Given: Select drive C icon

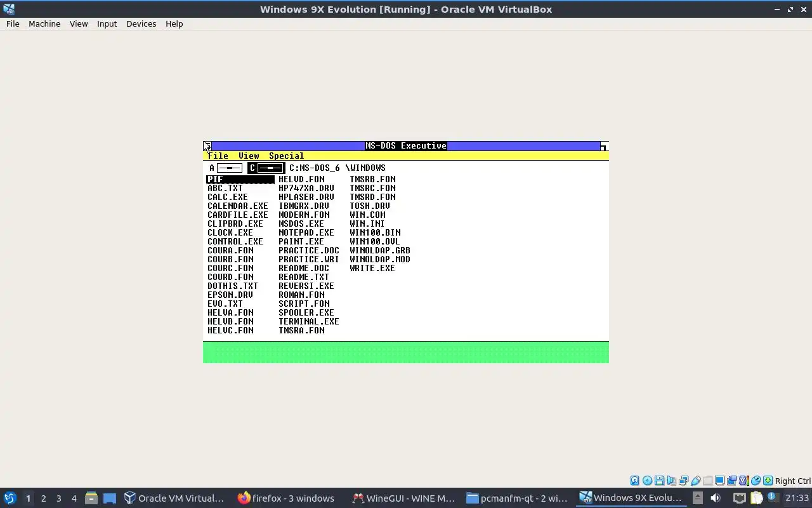Looking at the screenshot, I should coord(266,168).
